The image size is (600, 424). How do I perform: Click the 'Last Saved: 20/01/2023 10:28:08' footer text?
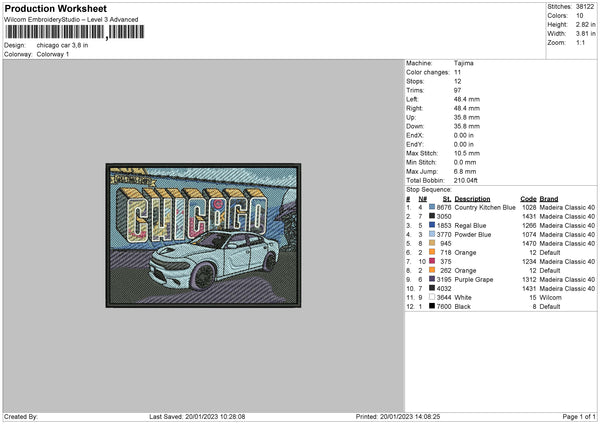click(x=197, y=417)
